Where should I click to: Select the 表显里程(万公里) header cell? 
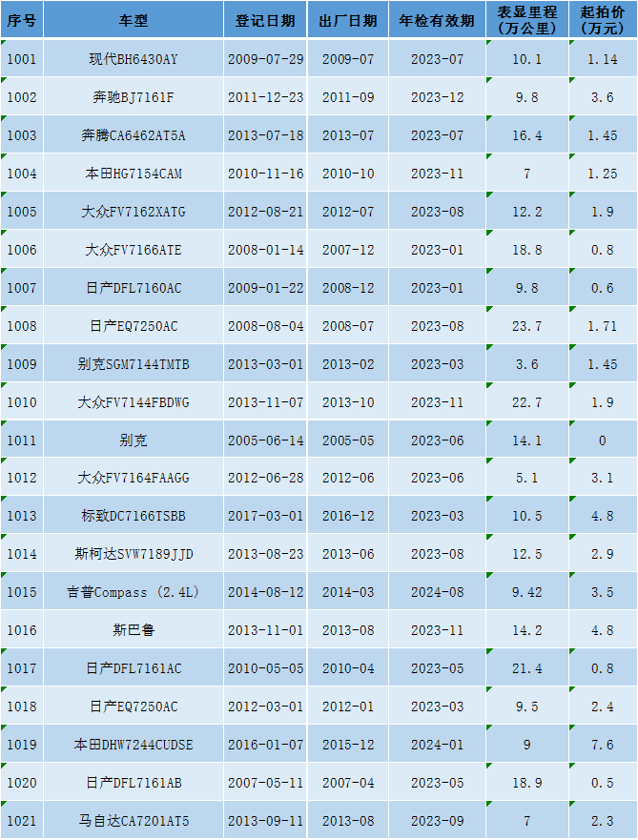[527, 20]
